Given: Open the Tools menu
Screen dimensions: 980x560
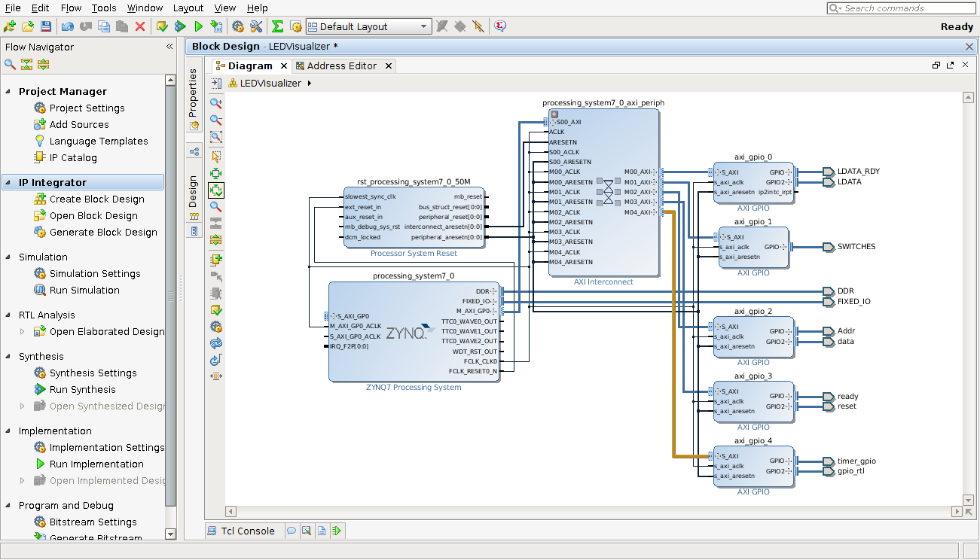Looking at the screenshot, I should pos(104,8).
